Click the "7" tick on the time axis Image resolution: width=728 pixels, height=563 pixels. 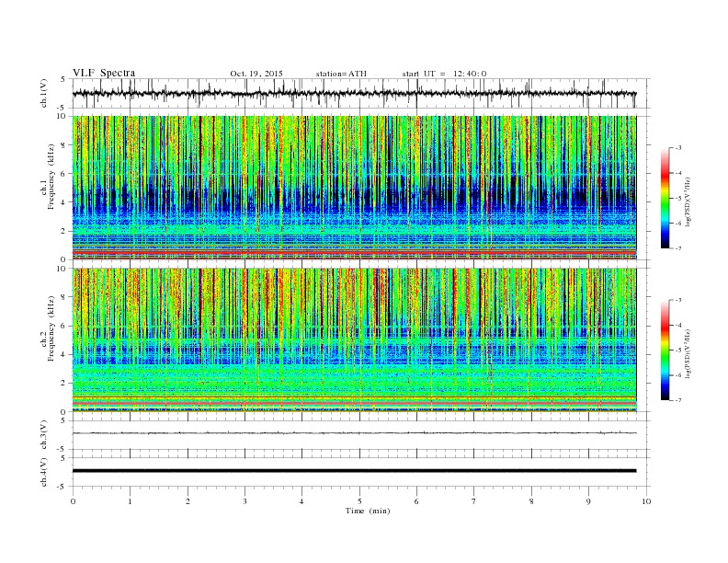(x=474, y=501)
